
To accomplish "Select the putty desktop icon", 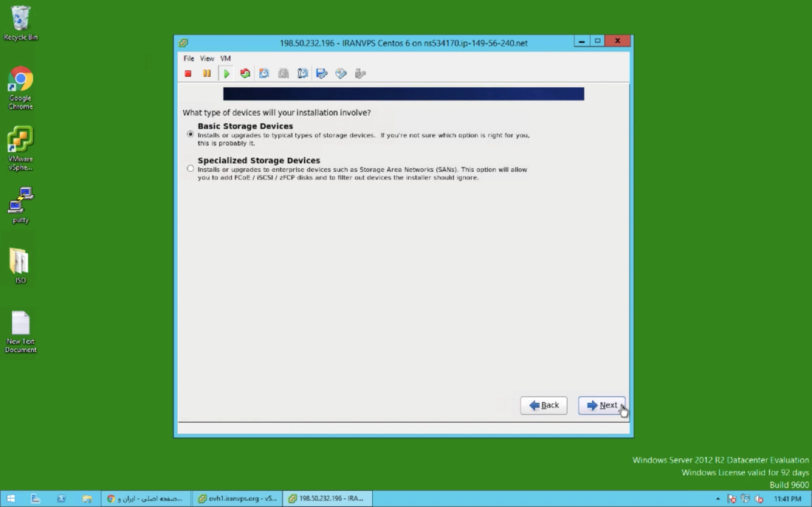I will tap(21, 204).
